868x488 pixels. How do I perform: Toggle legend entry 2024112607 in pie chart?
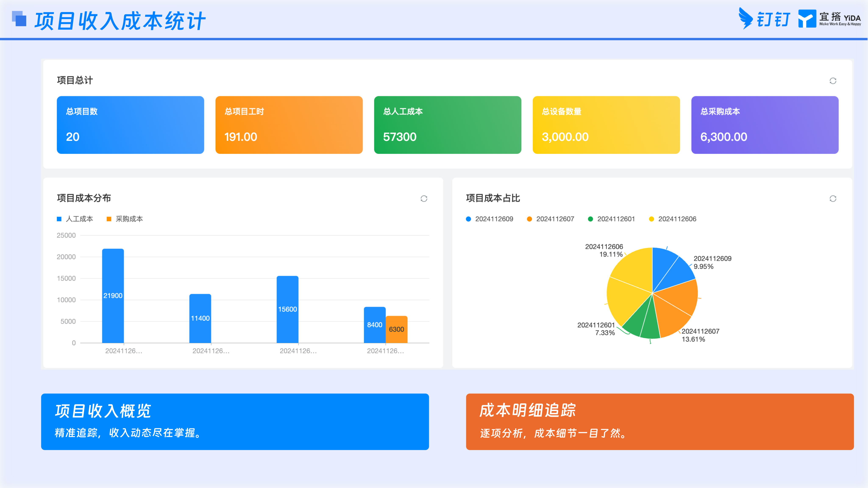click(x=551, y=219)
